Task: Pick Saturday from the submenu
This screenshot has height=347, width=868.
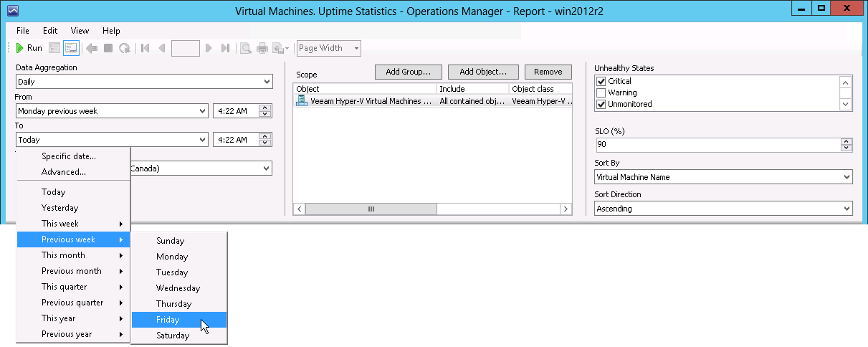Action: [179, 336]
